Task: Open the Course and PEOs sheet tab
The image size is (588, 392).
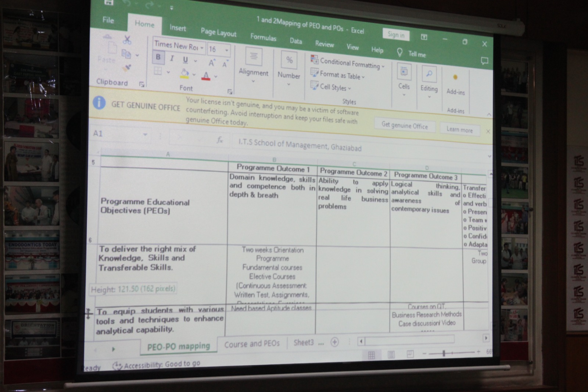Action: (x=252, y=344)
